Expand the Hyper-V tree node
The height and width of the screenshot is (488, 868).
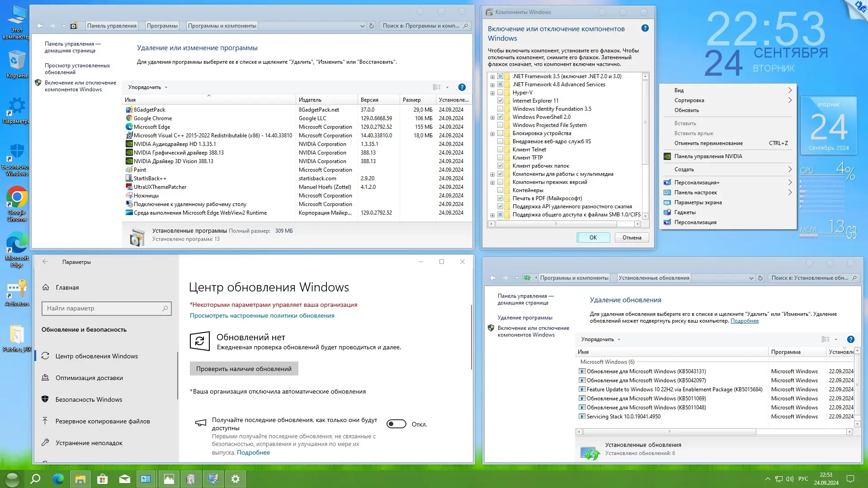click(x=492, y=92)
